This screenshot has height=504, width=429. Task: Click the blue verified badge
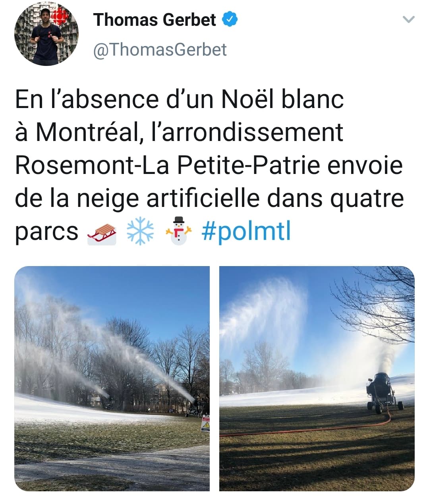click(x=230, y=19)
